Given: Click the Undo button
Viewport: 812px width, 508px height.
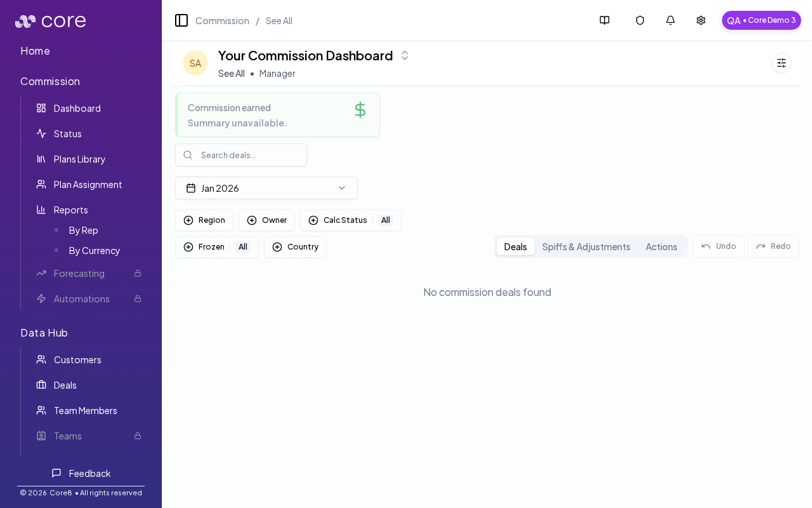Looking at the screenshot, I should 718,246.
